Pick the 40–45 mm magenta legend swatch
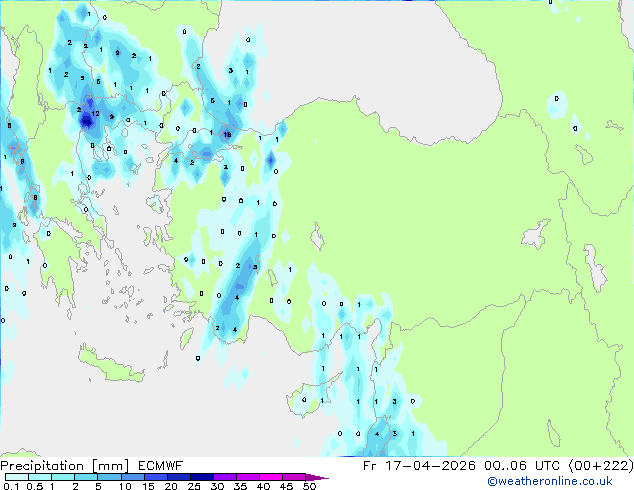 click(271, 477)
